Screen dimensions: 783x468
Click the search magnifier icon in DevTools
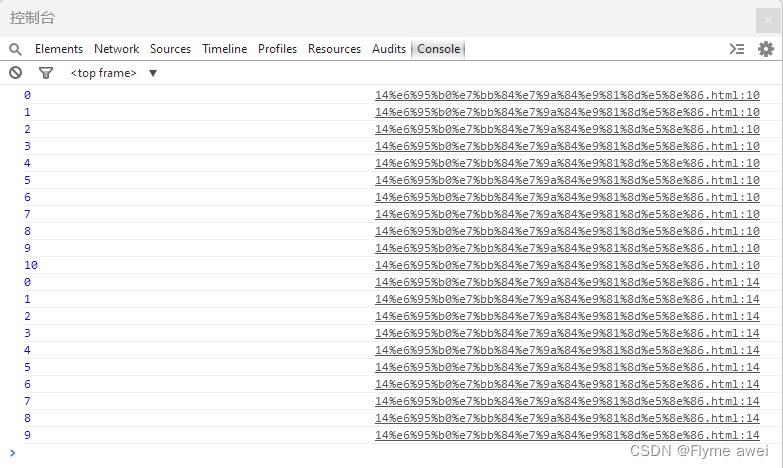tap(15, 49)
